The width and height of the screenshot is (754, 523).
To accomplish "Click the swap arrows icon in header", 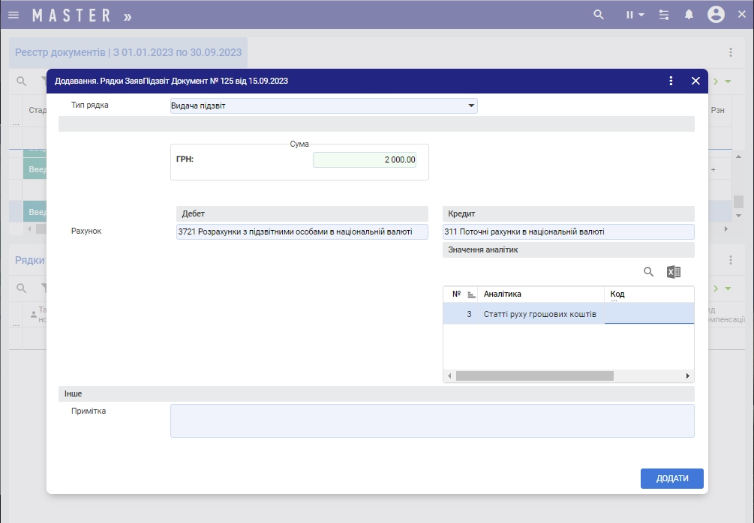I will (663, 15).
